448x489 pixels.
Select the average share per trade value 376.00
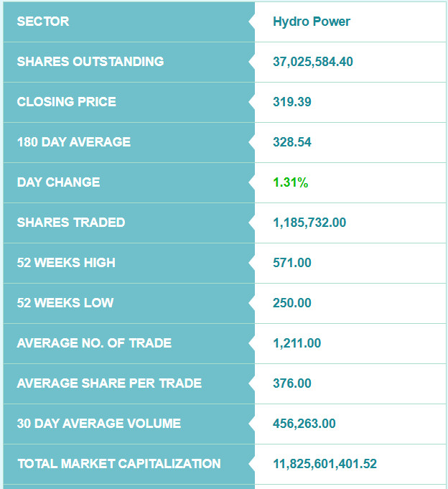click(292, 383)
